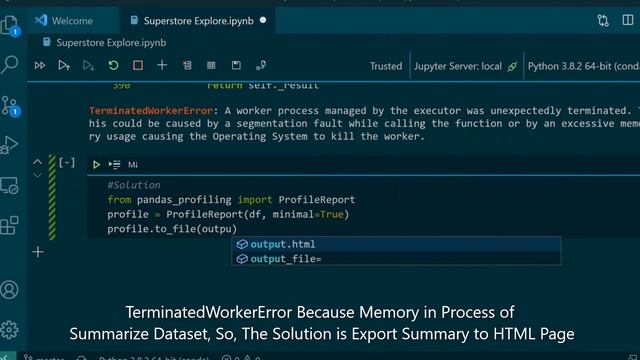This screenshot has width=640, height=360.
Task: Select the Jupyter Server: local option
Action: pos(466,66)
